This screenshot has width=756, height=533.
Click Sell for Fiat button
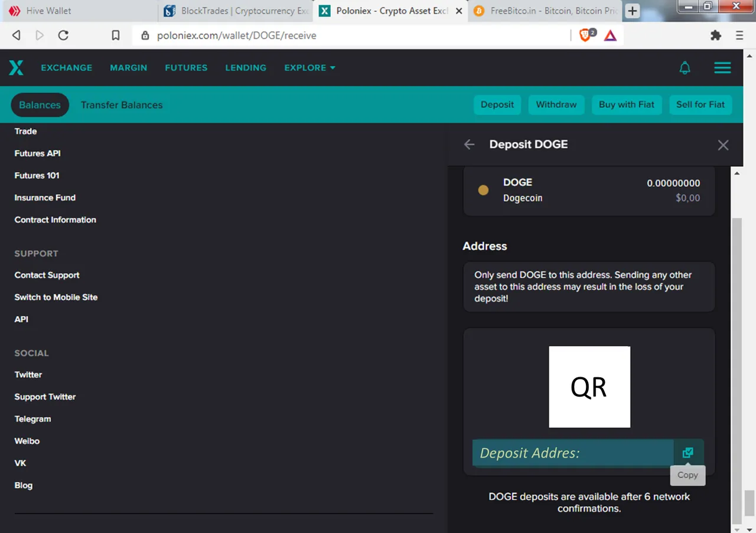700,104
